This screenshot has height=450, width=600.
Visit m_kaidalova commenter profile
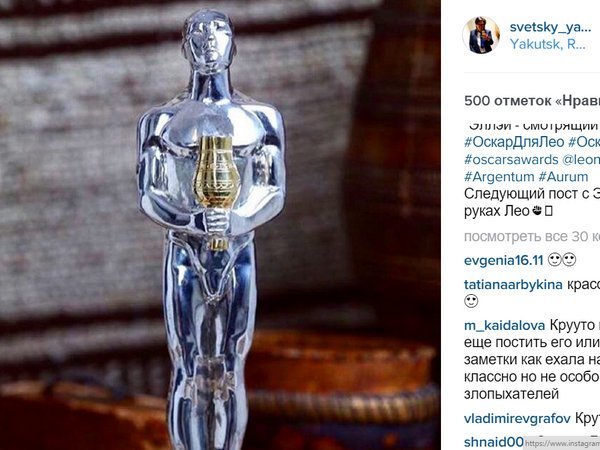(504, 326)
